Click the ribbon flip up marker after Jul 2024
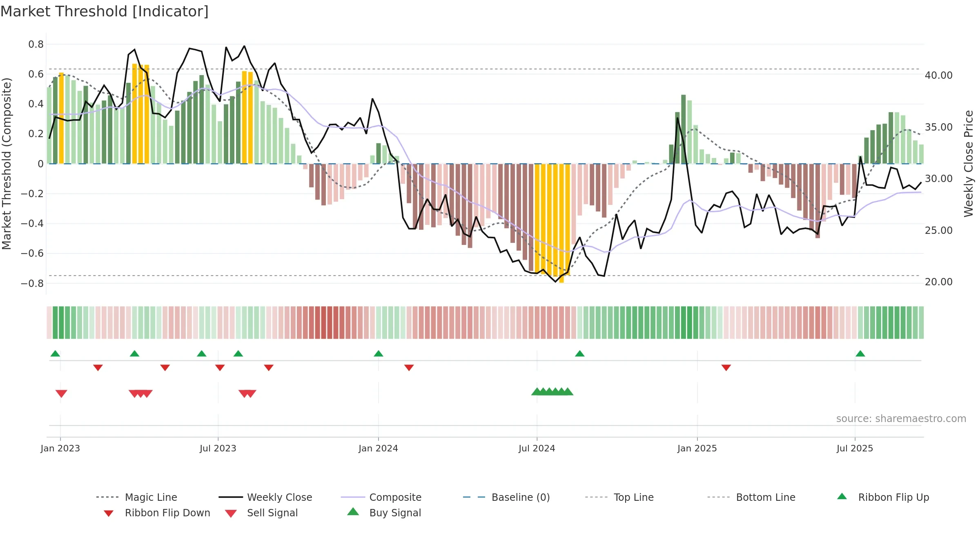Image resolution: width=980 pixels, height=551 pixels. click(580, 353)
